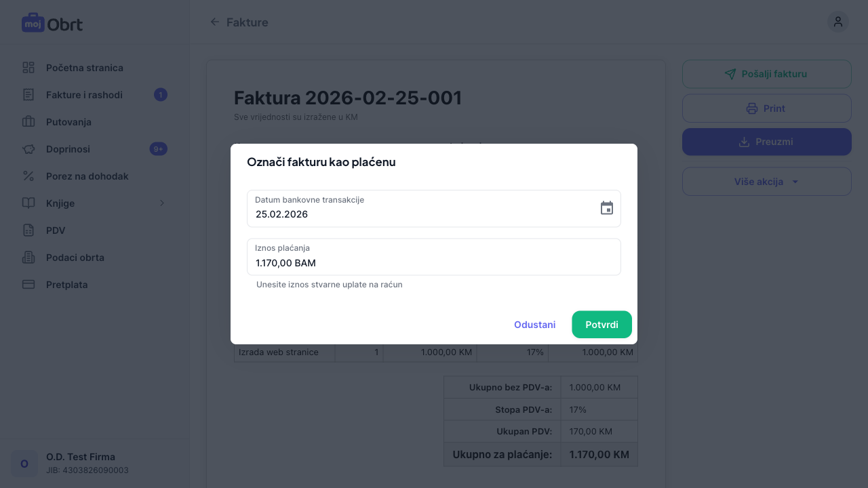Click the user profile avatar icon
This screenshot has width=868, height=488.
[837, 22]
